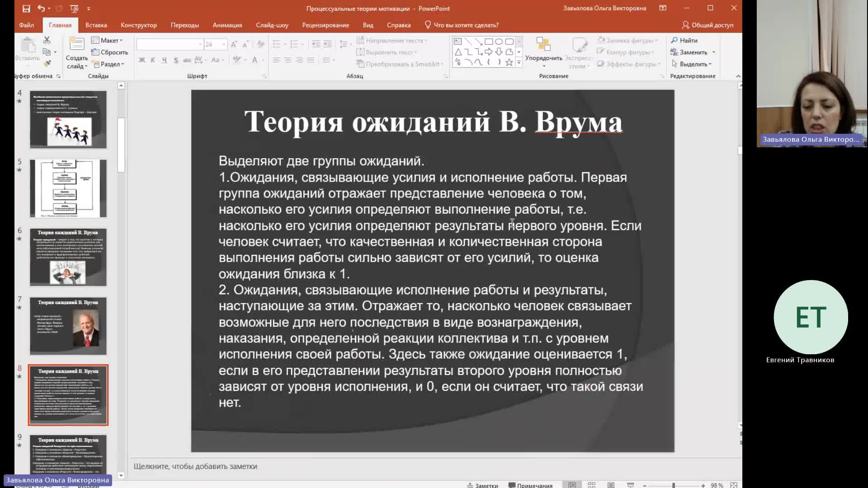Select the text box shape icon
Image resolution: width=868 pixels, height=488 pixels.
coord(458,41)
